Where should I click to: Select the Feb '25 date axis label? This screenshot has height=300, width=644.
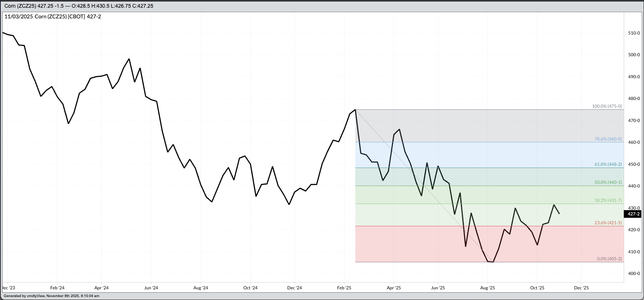[x=344, y=288]
